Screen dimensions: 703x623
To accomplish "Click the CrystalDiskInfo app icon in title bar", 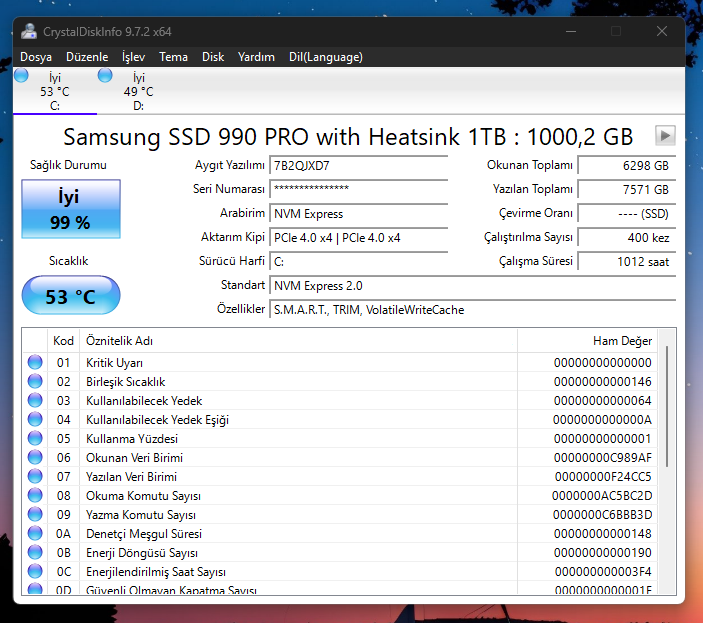I will 29,31.
